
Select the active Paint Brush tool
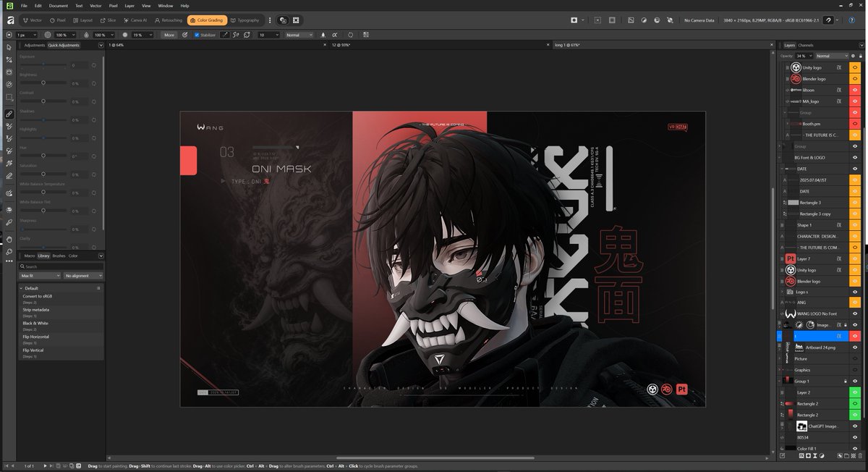click(9, 114)
